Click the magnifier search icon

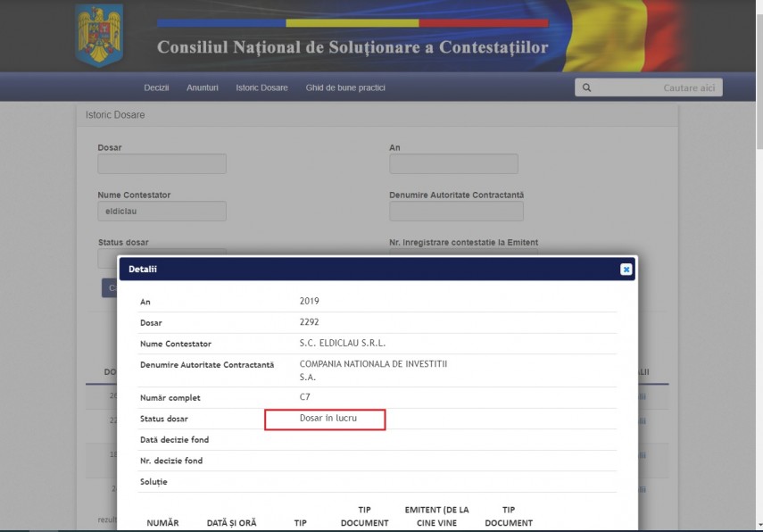tap(586, 87)
